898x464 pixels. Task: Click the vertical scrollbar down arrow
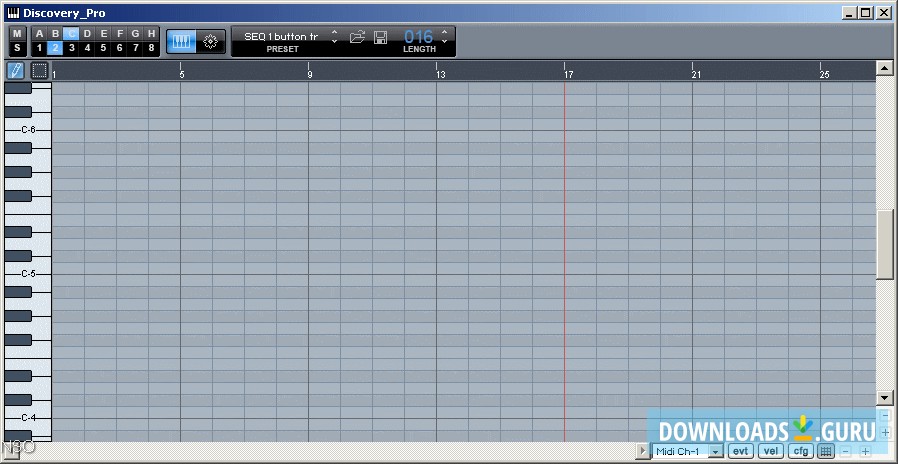885,398
